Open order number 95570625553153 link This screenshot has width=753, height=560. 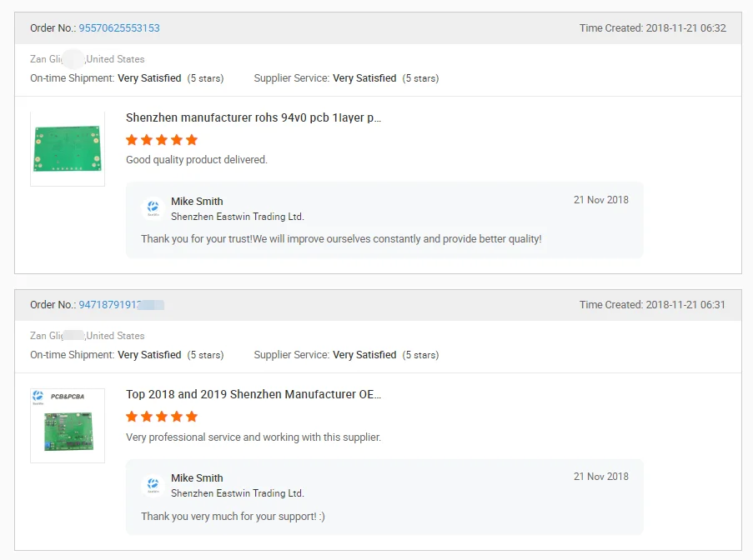[119, 28]
